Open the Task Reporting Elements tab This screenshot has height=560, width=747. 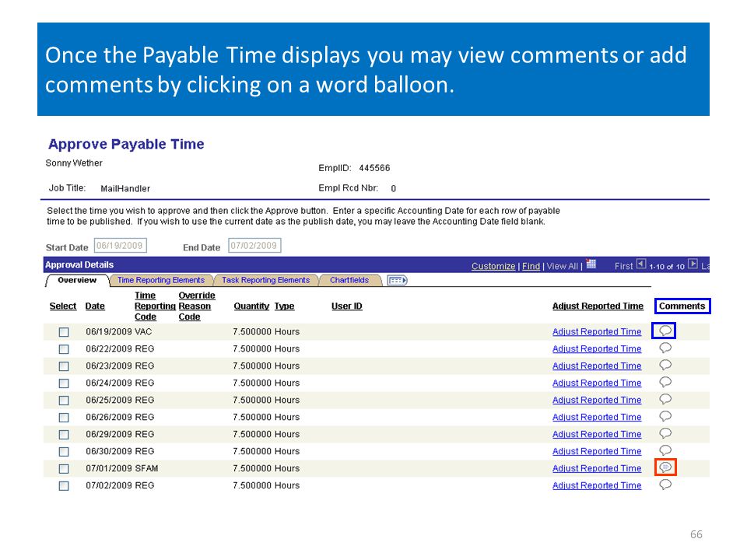click(x=266, y=281)
